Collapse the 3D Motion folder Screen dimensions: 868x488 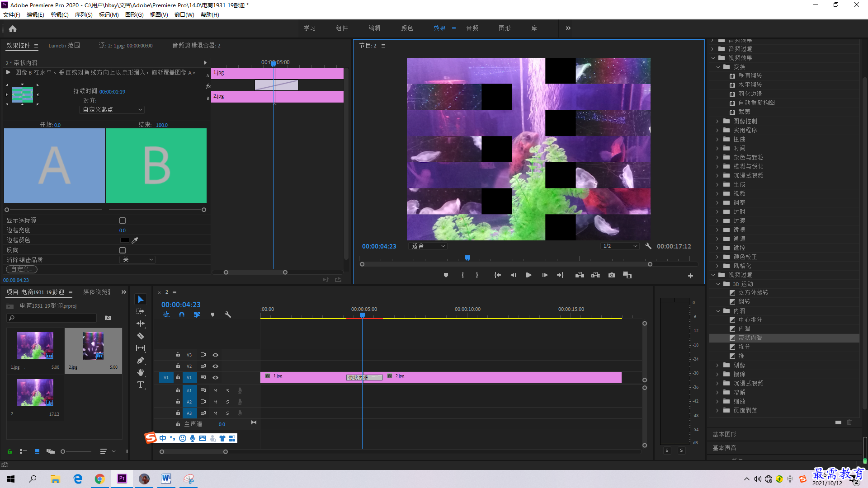718,284
